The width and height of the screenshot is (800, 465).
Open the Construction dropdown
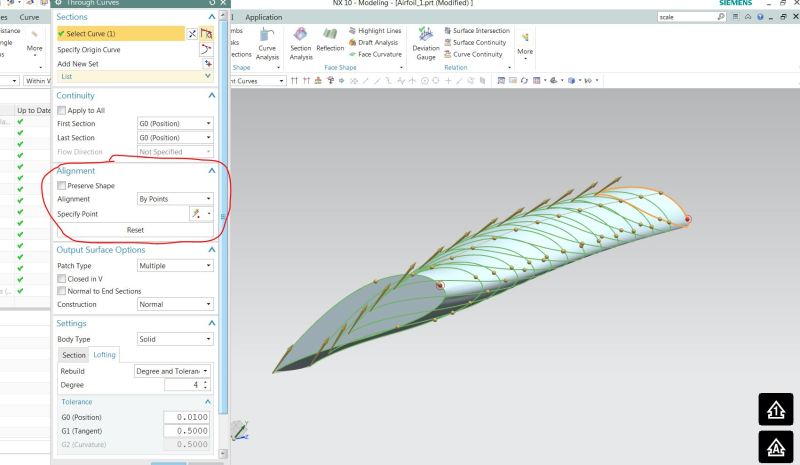(175, 304)
